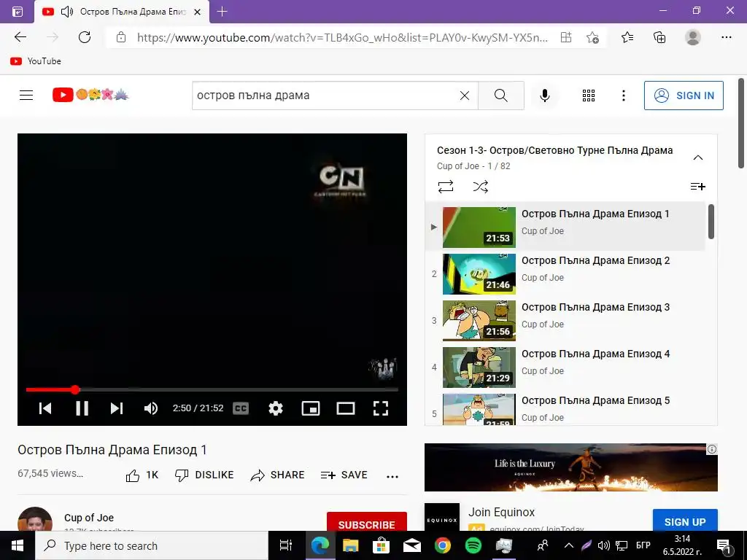The width and height of the screenshot is (747, 560).
Task: Collapse the playlist panel chevron
Action: coord(698,157)
